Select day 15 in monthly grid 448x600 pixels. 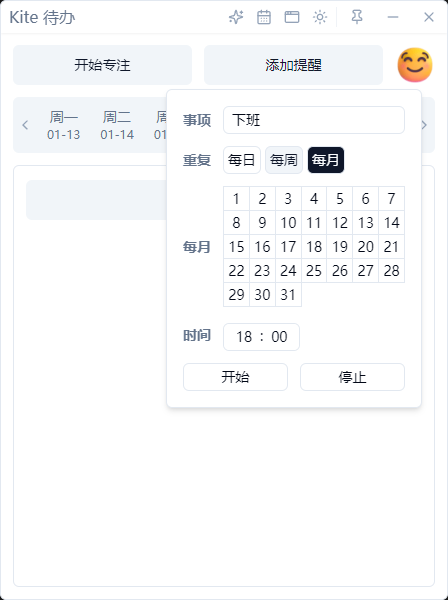point(236,247)
